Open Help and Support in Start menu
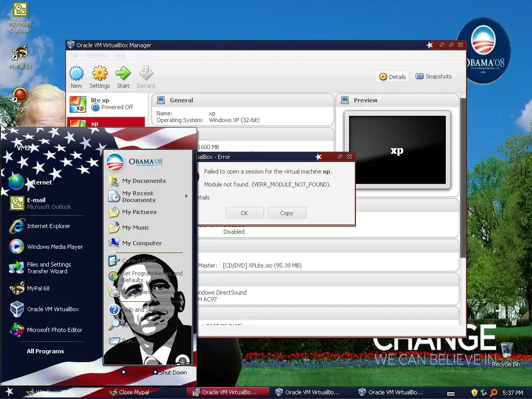This screenshot has height=399, width=532. (x=137, y=310)
